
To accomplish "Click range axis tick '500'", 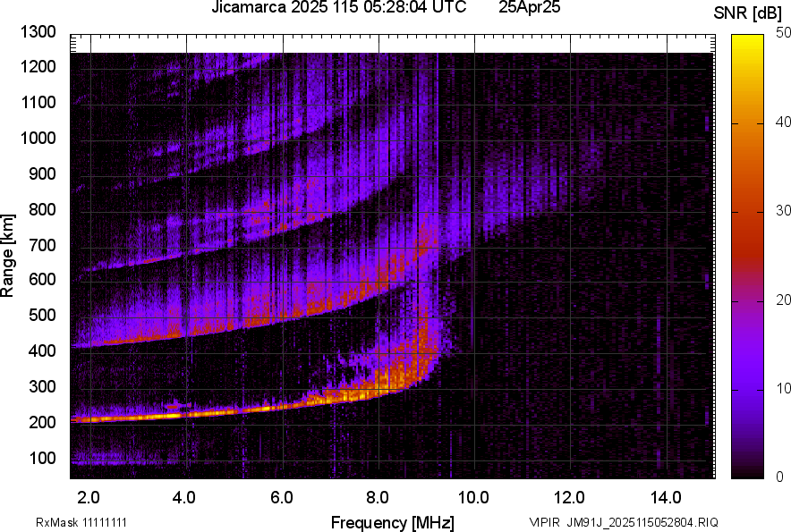I will point(42,315).
